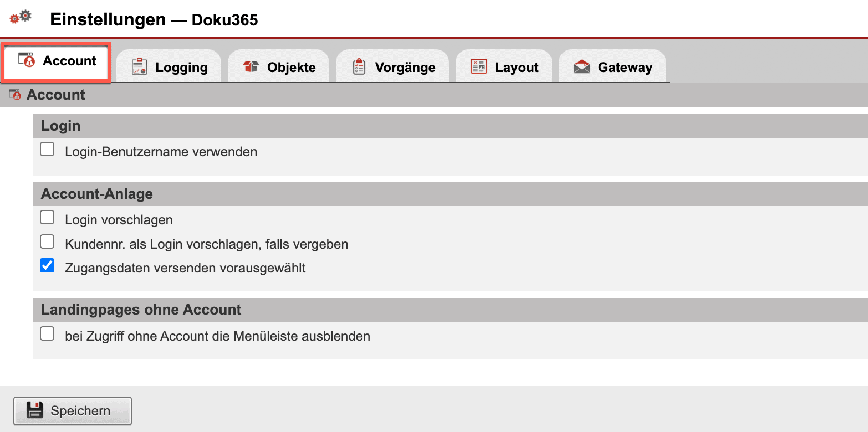Click the Logging tab's report icon
This screenshot has width=868, height=432.
[139, 67]
